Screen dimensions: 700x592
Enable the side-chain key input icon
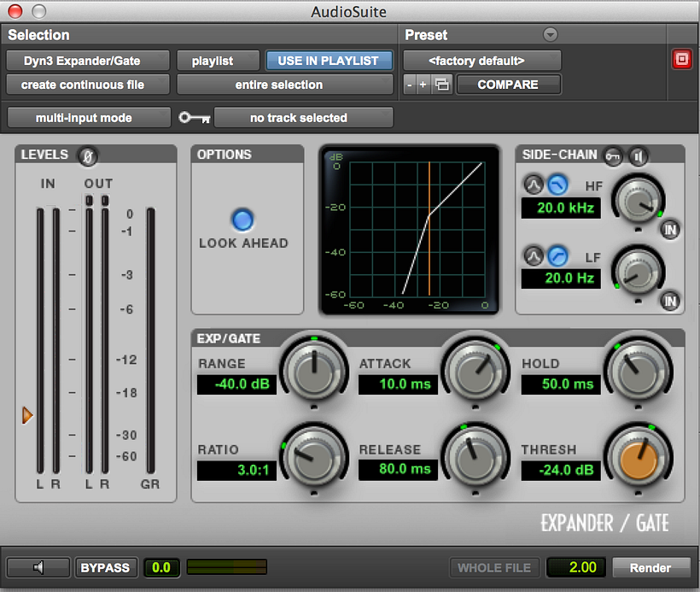click(x=611, y=156)
